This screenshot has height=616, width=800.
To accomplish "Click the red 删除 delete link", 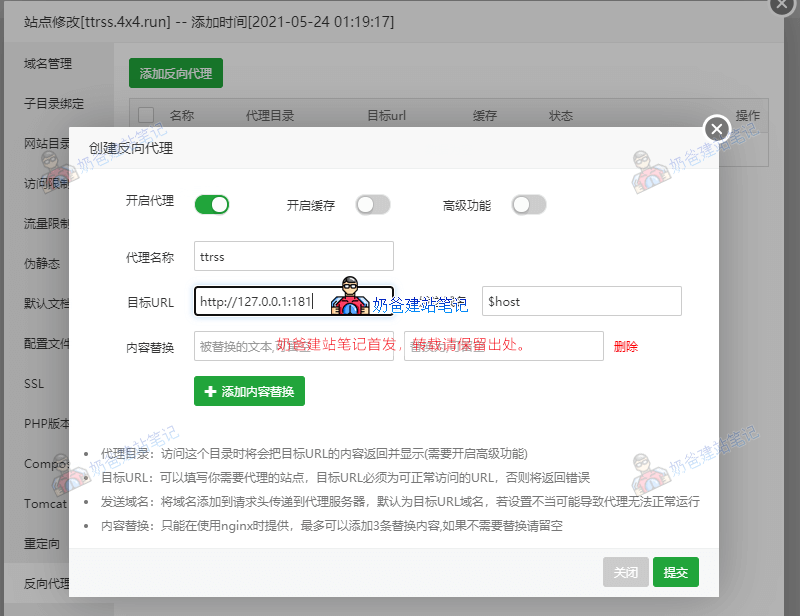I will coord(625,348).
